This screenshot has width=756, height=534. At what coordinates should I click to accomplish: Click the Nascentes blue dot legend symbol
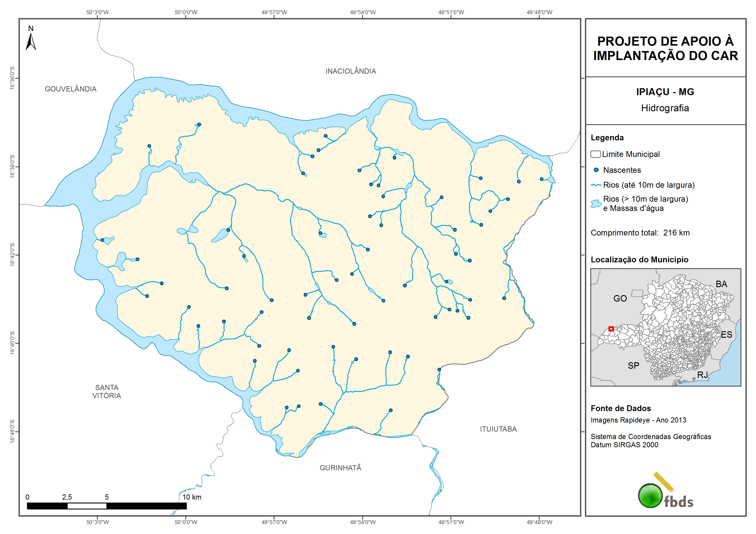(x=596, y=170)
